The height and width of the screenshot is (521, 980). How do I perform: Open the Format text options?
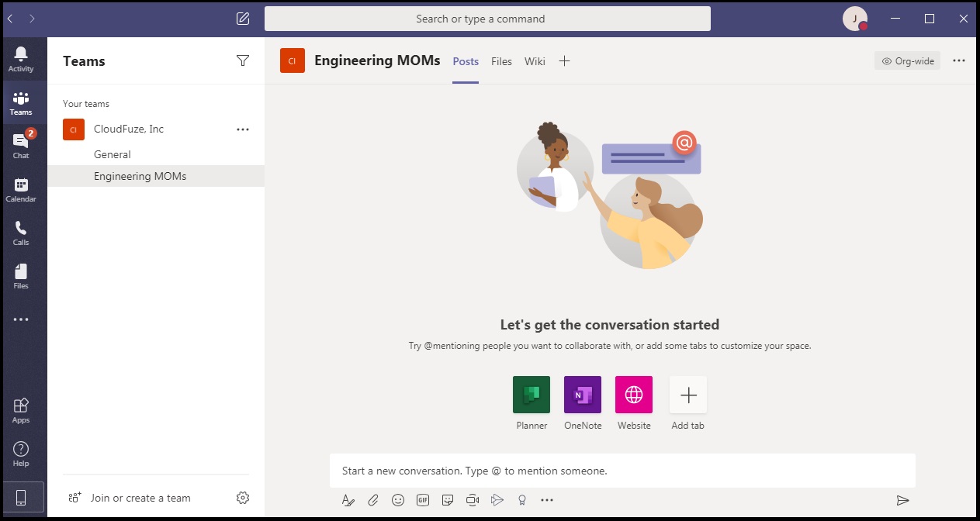coord(348,500)
